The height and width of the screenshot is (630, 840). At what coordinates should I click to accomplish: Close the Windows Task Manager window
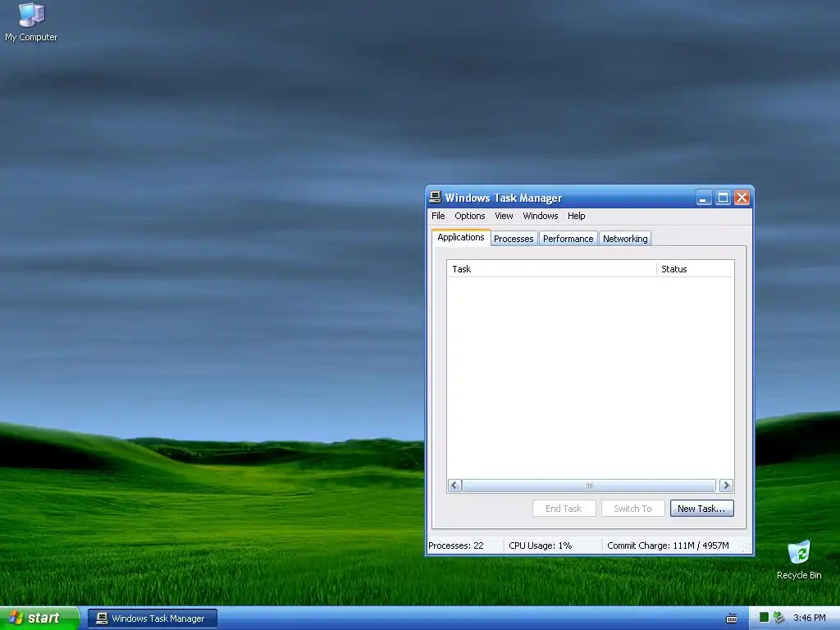742,198
